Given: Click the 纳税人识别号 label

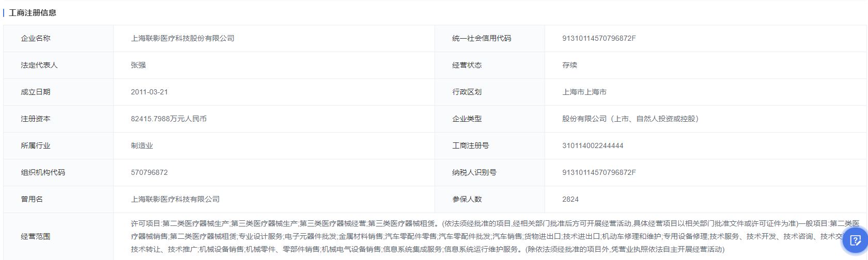Looking at the screenshot, I should tap(474, 172).
